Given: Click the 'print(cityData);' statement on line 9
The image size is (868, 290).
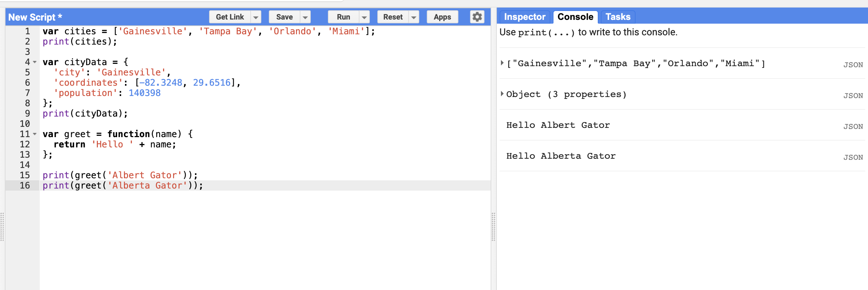Looking at the screenshot, I should (x=85, y=113).
